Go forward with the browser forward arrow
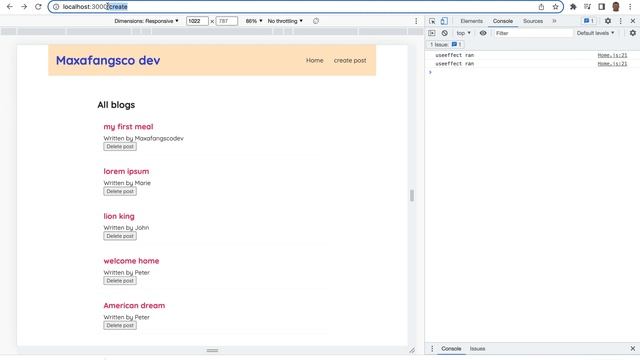Image resolution: width=640 pixels, height=360 pixels. coord(24,7)
